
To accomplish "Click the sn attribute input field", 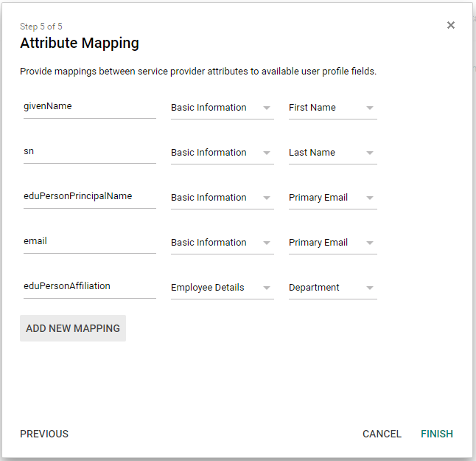I will pyautogui.click(x=89, y=151).
